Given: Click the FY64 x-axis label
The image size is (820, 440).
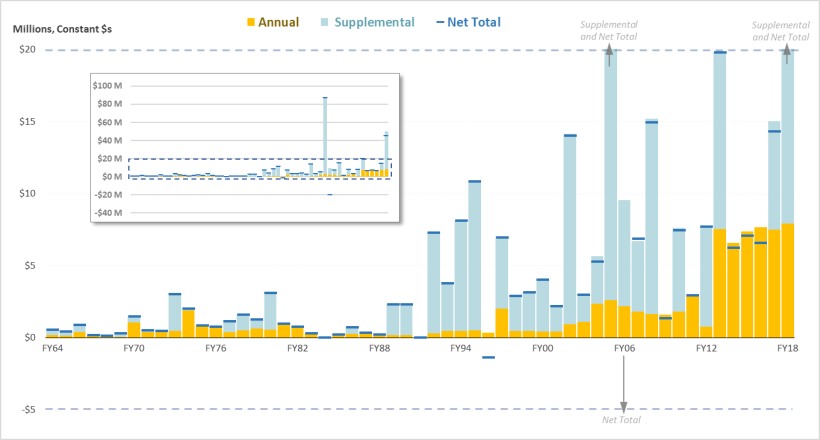Looking at the screenshot, I should click(x=52, y=349).
